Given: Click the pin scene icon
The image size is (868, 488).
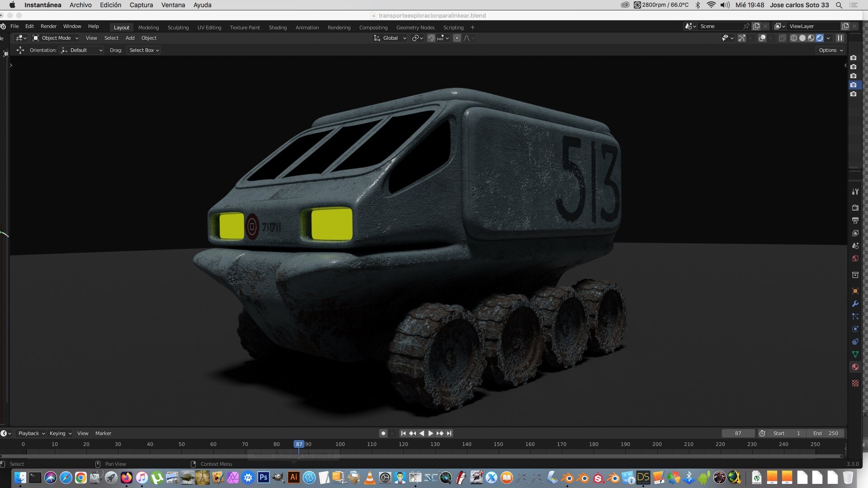Looking at the screenshot, I should (746, 26).
